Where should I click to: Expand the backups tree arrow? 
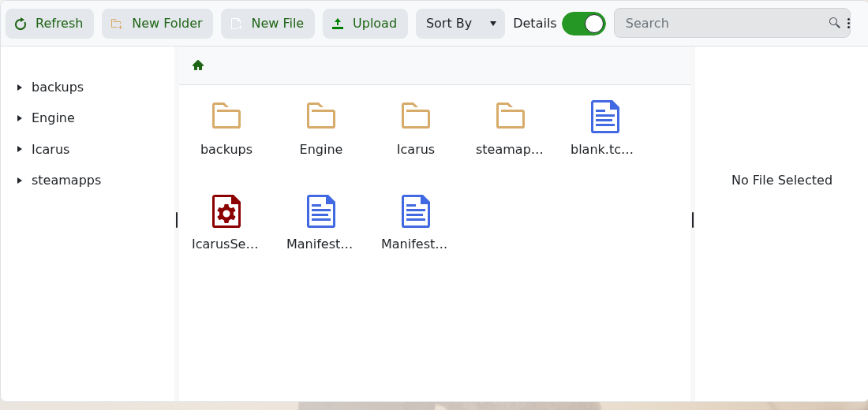20,87
